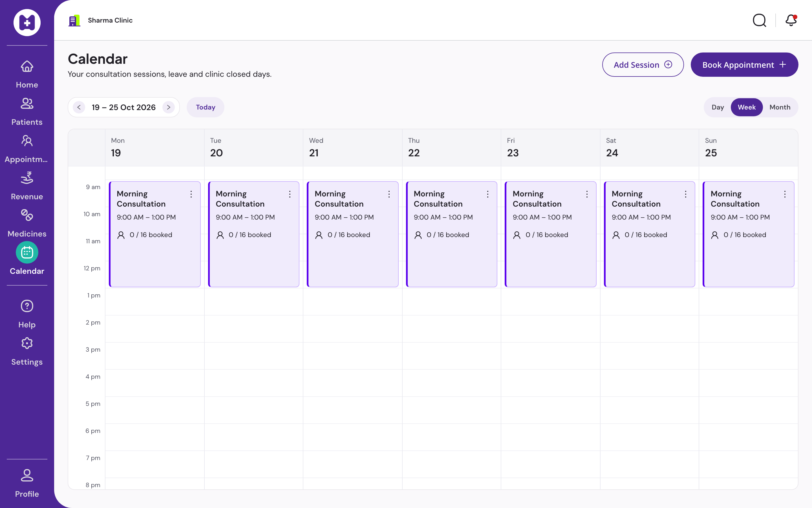Switch to Week view
The width and height of the screenshot is (812, 508).
[747, 107]
